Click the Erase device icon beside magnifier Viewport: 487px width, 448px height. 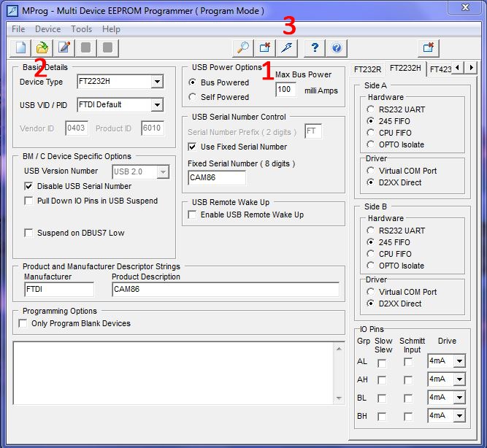click(x=264, y=48)
